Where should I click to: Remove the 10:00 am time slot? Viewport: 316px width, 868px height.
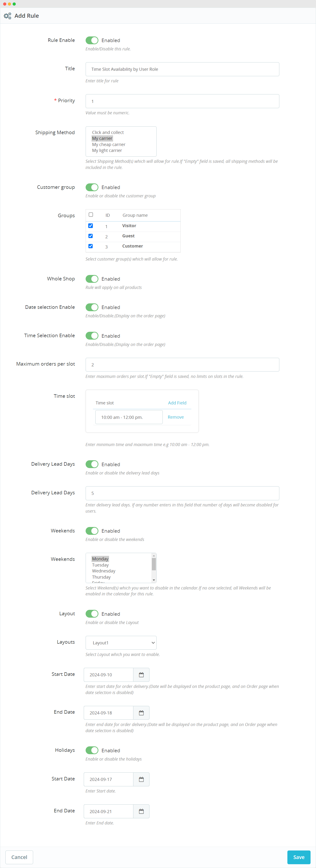pos(176,417)
